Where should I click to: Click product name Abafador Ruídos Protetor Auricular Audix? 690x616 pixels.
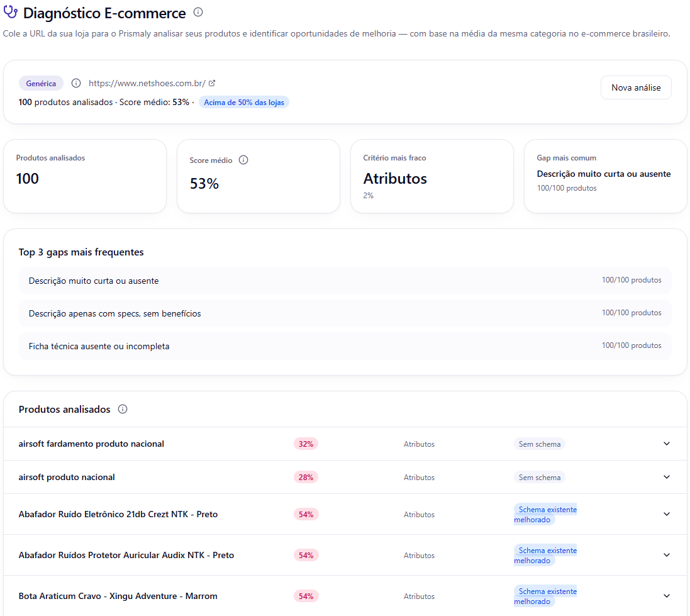[126, 555]
